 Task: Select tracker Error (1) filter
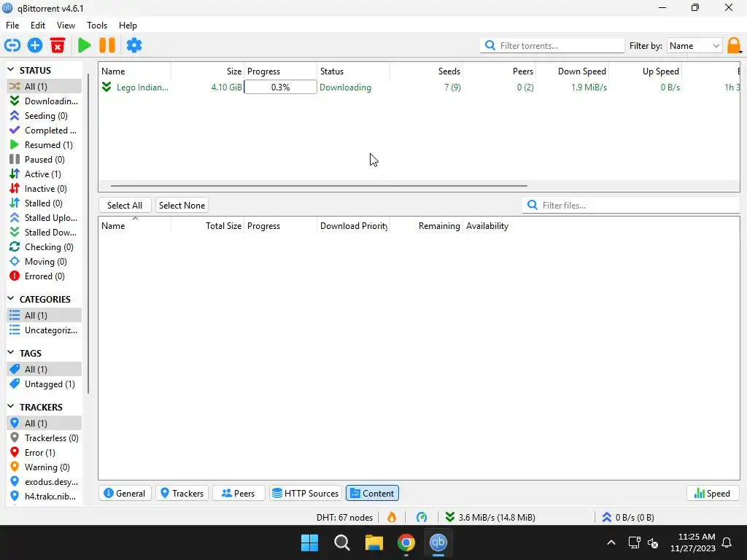coord(44,453)
